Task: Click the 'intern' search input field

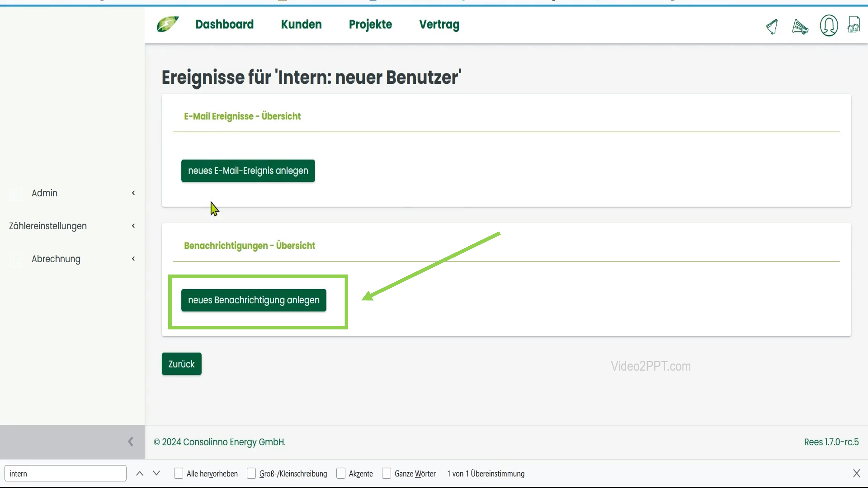Action: tap(65, 473)
